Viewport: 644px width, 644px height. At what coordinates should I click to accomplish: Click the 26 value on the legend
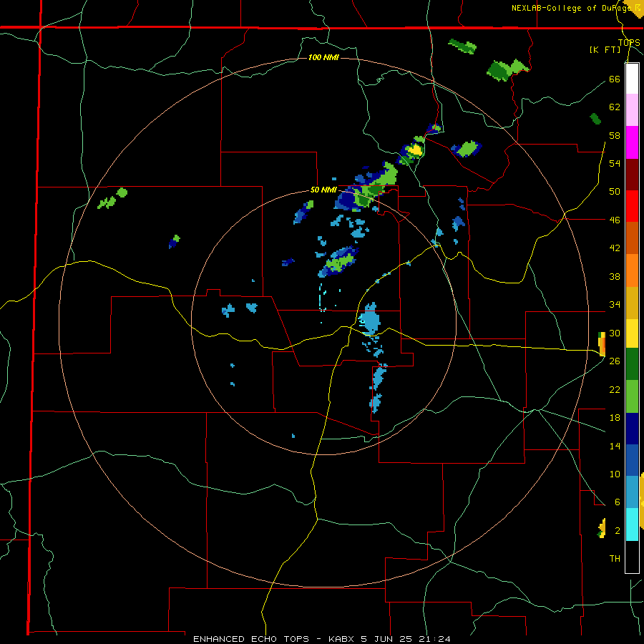click(615, 361)
